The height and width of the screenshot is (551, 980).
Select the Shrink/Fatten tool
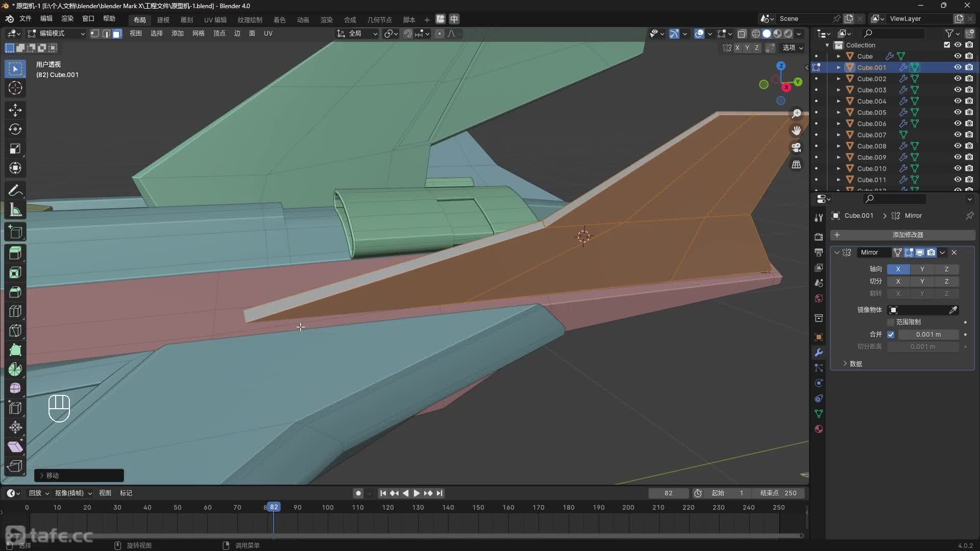(15, 428)
